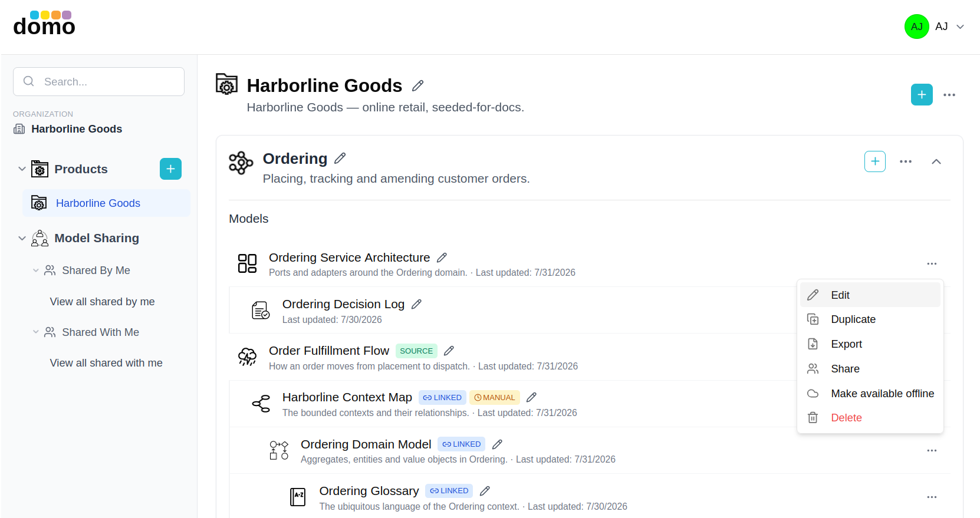Click the Ordering Domain Model diagram icon
This screenshot has height=518, width=980.
pyautogui.click(x=279, y=450)
